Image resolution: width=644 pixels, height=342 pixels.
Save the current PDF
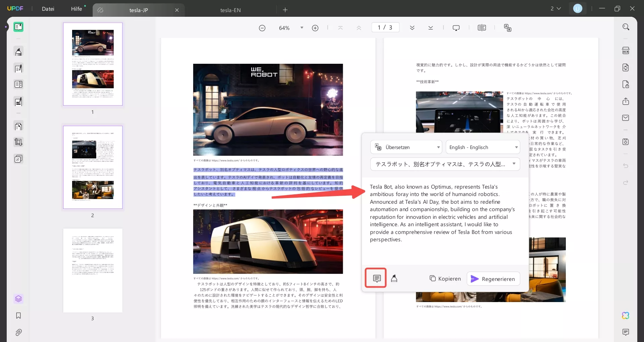tap(626, 142)
